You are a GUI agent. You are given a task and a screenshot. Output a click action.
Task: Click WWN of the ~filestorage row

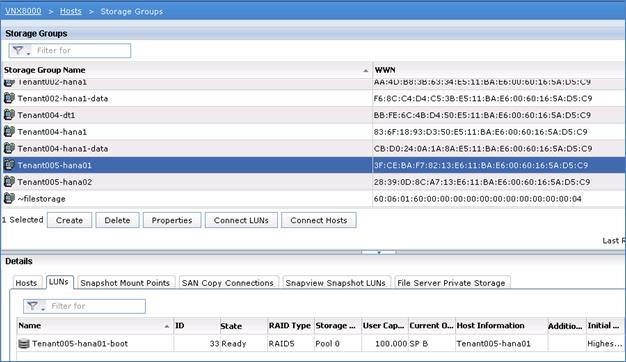pyautogui.click(x=477, y=199)
